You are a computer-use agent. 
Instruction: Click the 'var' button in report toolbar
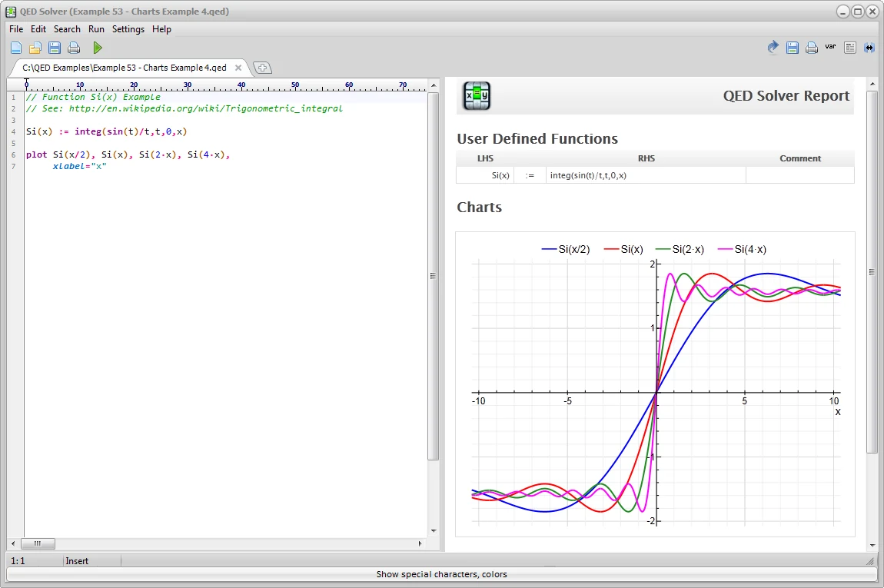coord(830,47)
